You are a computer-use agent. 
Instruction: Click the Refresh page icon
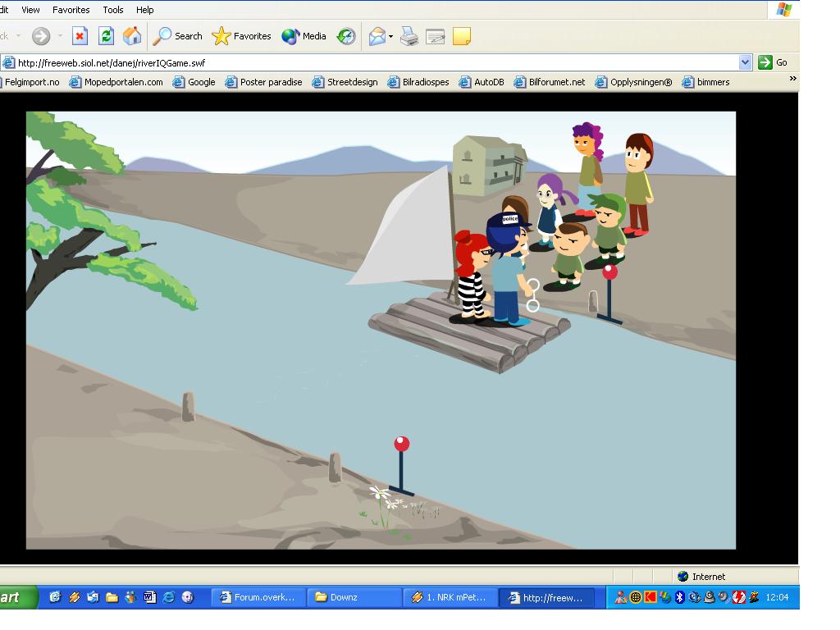106,36
